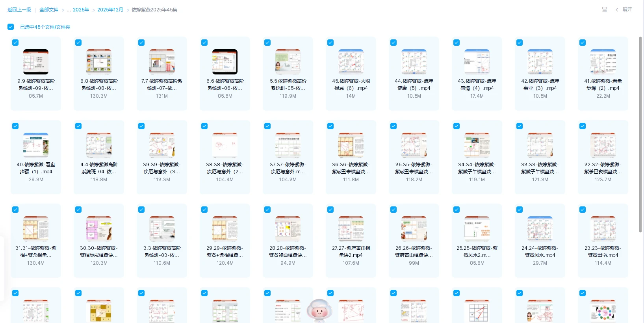
Task: Expand the collapsed breadcrumb ellipsis path
Action: [x=69, y=10]
